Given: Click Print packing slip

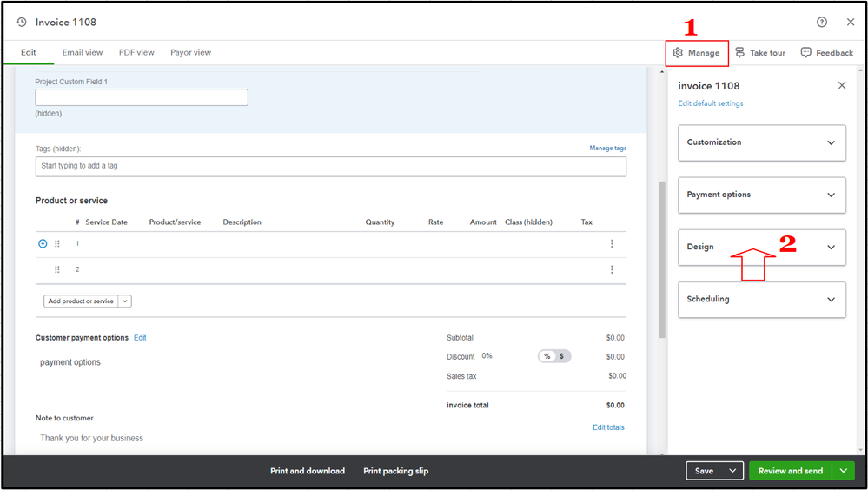Looking at the screenshot, I should [396, 471].
